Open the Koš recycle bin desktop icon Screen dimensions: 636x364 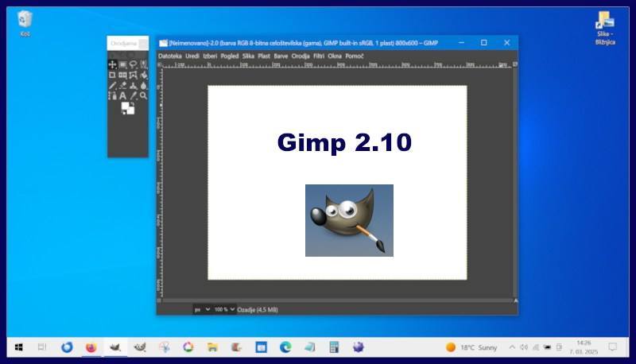point(25,24)
